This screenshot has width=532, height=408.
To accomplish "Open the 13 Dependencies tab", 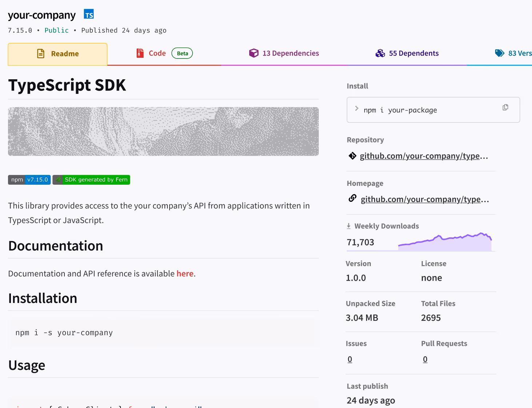I will click(x=290, y=53).
